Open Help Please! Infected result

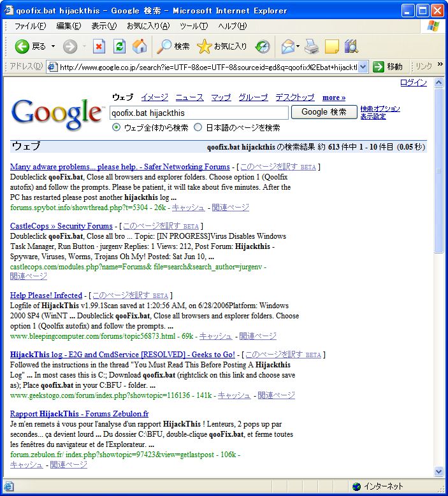point(47,295)
